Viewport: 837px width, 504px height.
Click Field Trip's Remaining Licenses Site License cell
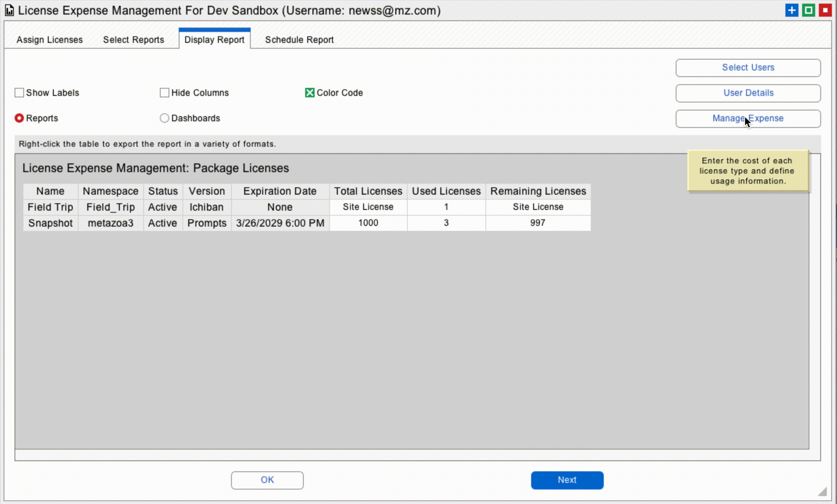pos(538,207)
